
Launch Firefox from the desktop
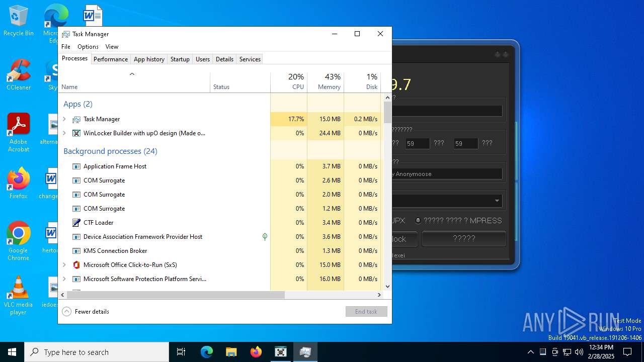18,183
